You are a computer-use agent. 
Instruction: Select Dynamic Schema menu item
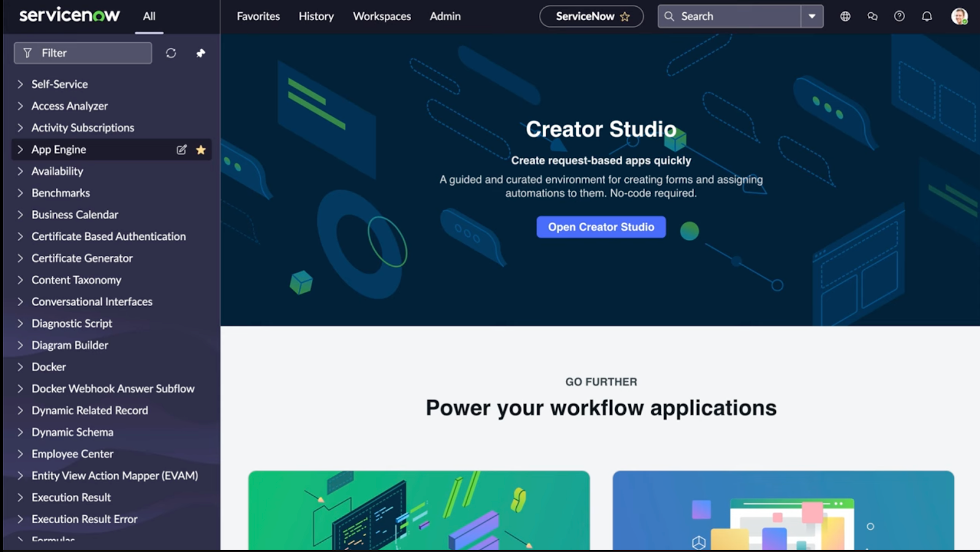tap(72, 432)
